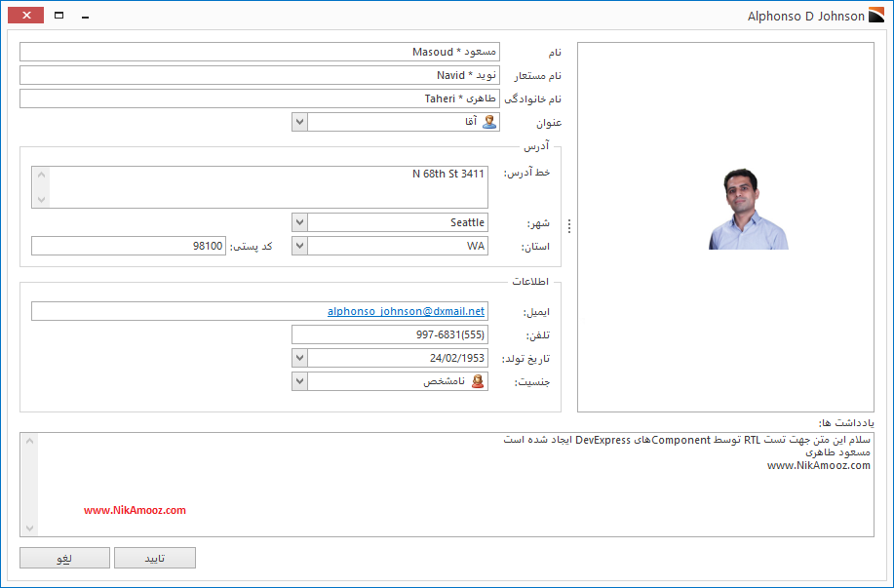
Task: Click the تلفن label
Action: [538, 335]
